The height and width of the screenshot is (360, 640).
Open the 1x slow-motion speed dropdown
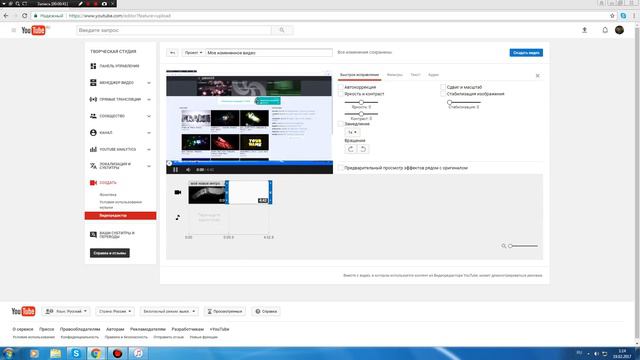pos(352,133)
